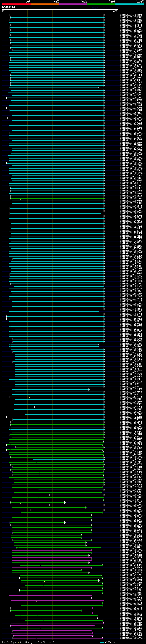
Task: Click the orange ~40% identity legend bar
Action: 45,4
